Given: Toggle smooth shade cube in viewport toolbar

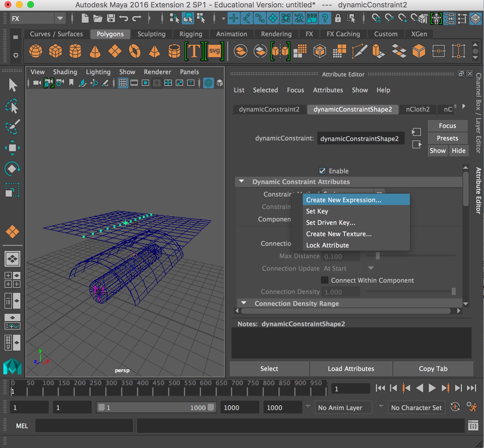Looking at the screenshot, I should point(220,83).
